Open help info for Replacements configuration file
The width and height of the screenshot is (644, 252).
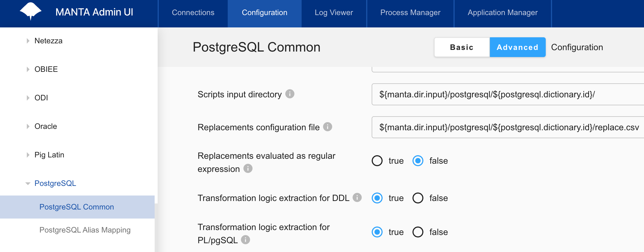pyautogui.click(x=328, y=127)
